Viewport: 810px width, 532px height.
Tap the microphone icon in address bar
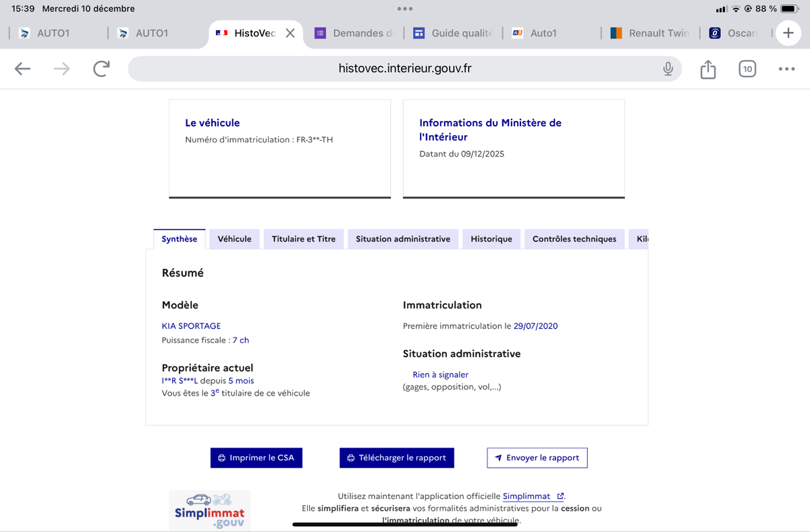(x=668, y=69)
